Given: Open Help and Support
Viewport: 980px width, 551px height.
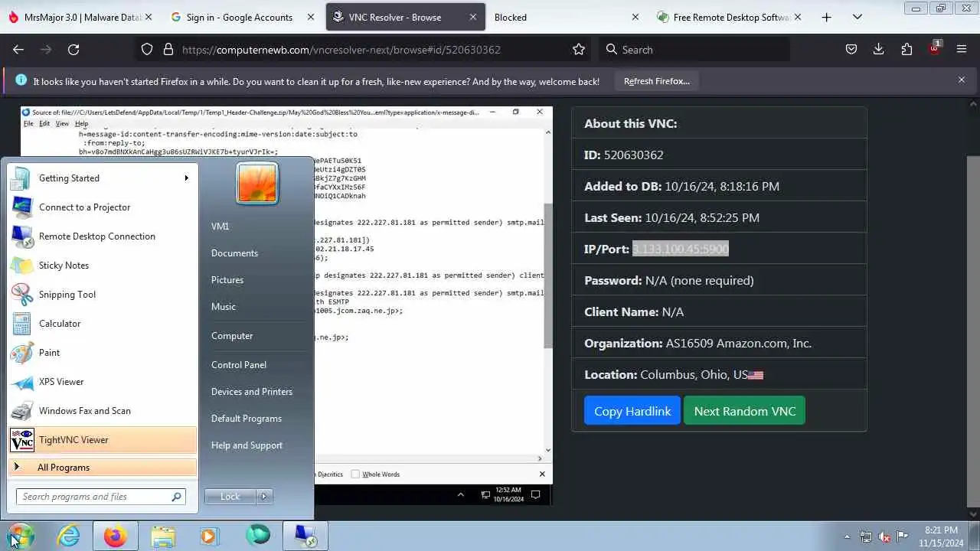Looking at the screenshot, I should (x=247, y=445).
